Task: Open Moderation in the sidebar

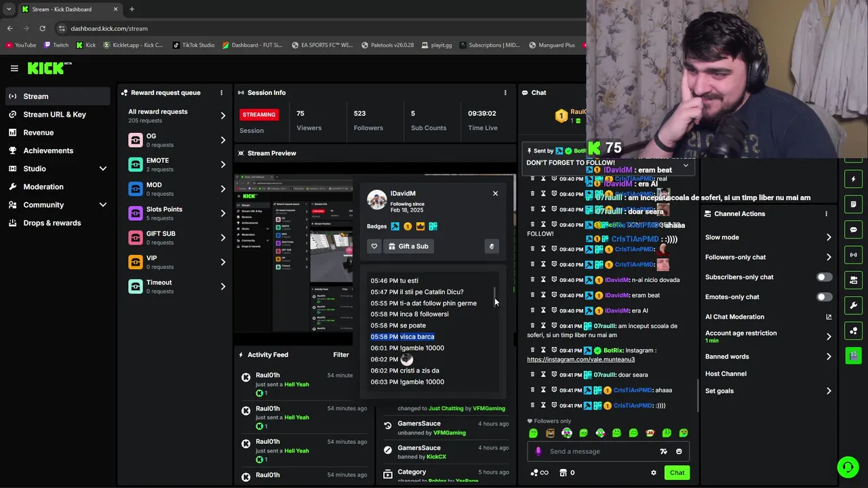Action: pyautogui.click(x=58, y=187)
